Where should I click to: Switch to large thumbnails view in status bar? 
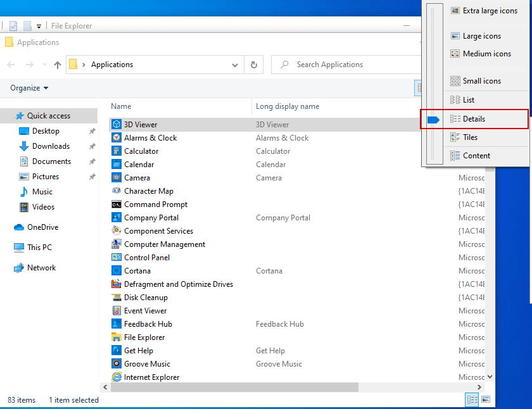486,400
